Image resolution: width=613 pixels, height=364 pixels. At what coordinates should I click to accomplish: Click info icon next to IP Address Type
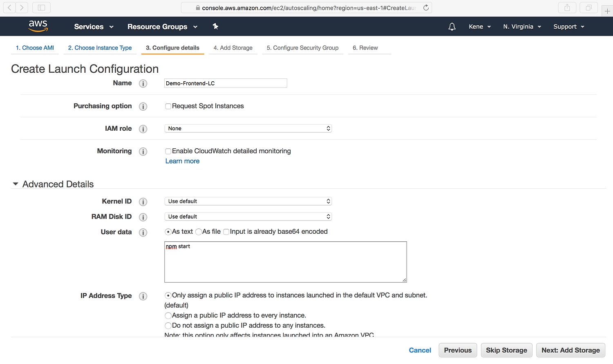[x=143, y=296]
